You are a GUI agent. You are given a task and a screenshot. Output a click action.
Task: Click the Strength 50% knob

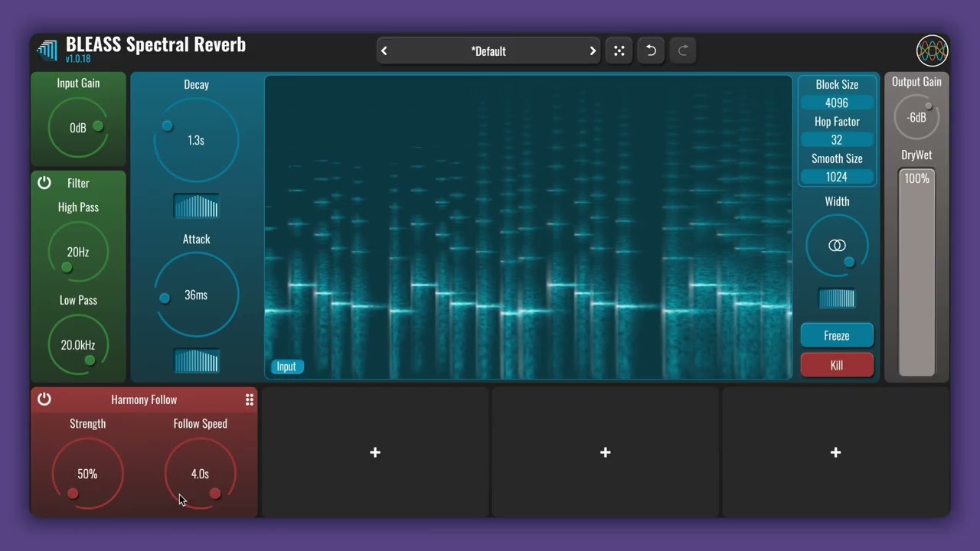[87, 474]
